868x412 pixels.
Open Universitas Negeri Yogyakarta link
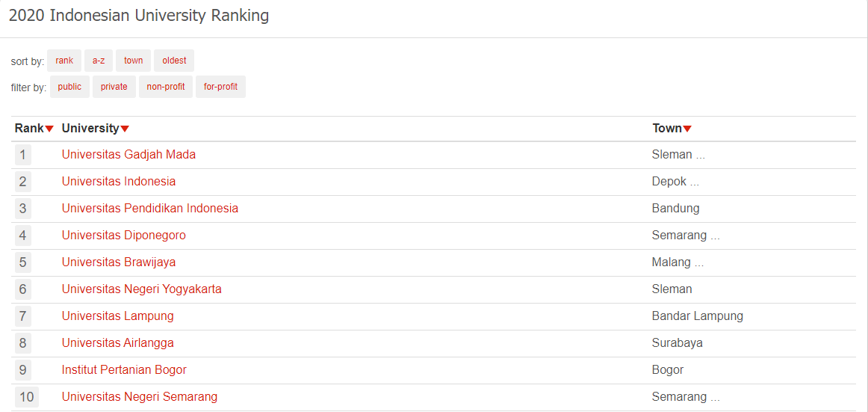[x=142, y=289]
